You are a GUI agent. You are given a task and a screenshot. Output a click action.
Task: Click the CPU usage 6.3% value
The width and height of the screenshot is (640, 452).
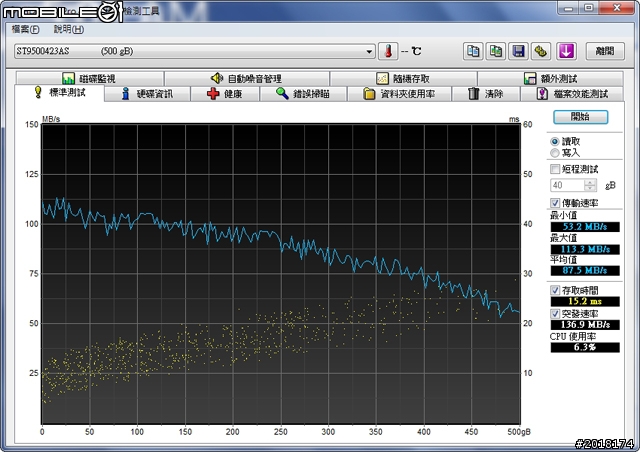coord(585,347)
